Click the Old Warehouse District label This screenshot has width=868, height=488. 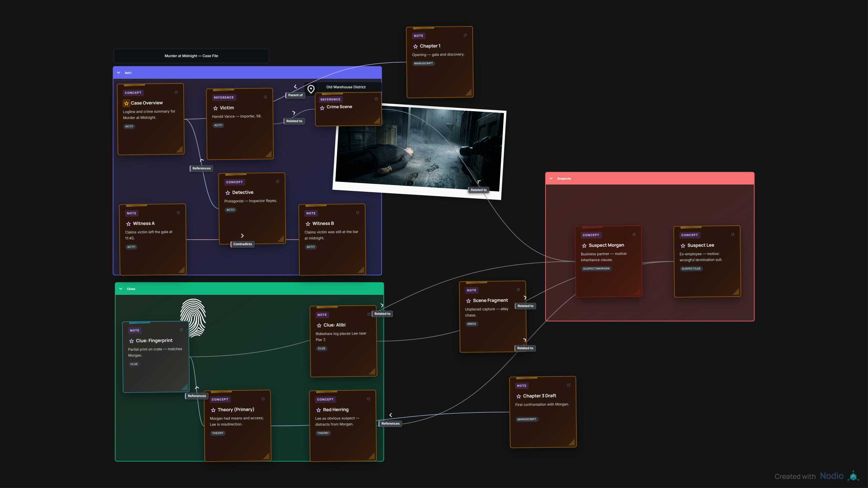click(x=346, y=87)
